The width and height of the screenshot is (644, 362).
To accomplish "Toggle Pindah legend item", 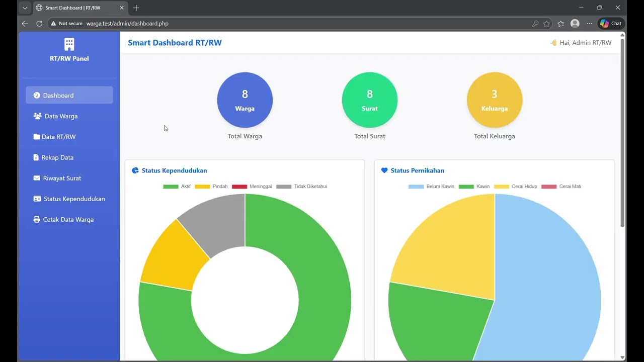I will click(x=211, y=187).
